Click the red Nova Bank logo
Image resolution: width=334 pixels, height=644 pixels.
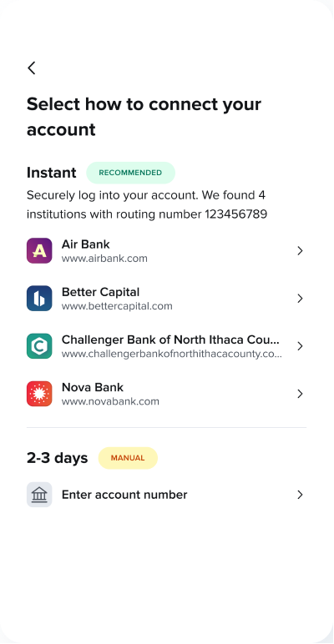coord(39,394)
